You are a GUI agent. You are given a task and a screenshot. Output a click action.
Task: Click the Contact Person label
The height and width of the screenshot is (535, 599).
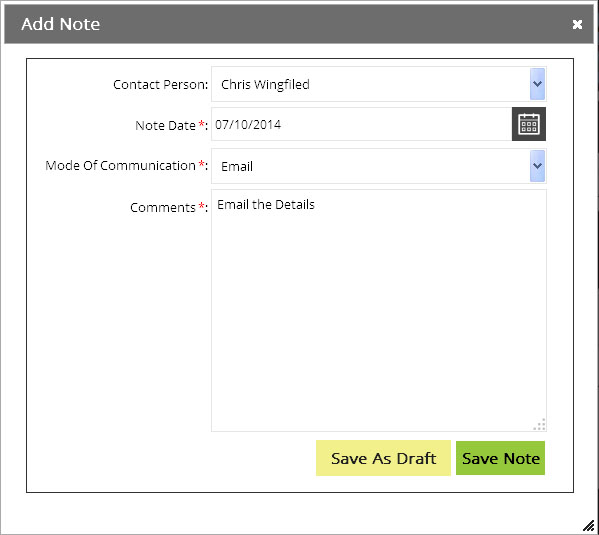coord(160,84)
